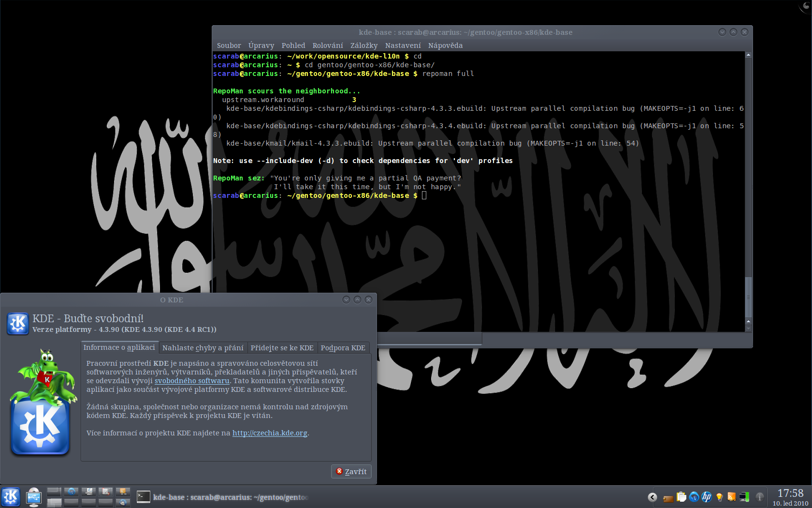
Task: Click the kmail-4.3.3.ebuild warning line
Action: [433, 143]
